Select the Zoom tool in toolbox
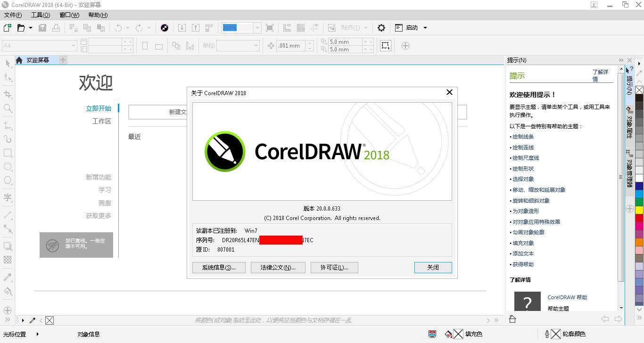Screen dimensions: 644x343 (x=8, y=108)
